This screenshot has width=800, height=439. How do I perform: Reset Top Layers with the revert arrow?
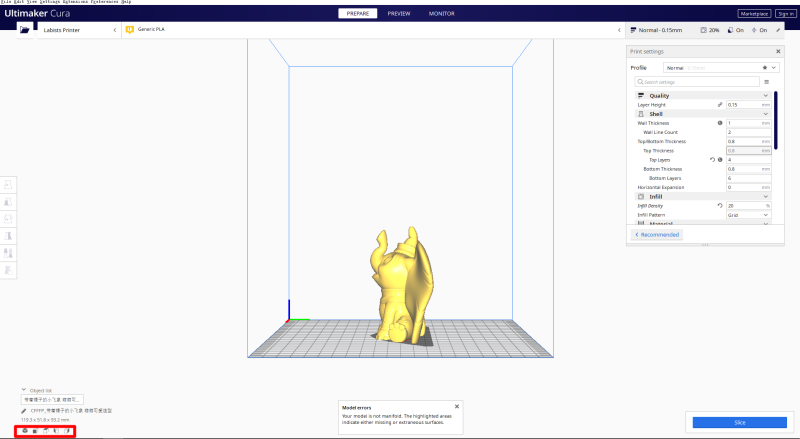(x=712, y=160)
